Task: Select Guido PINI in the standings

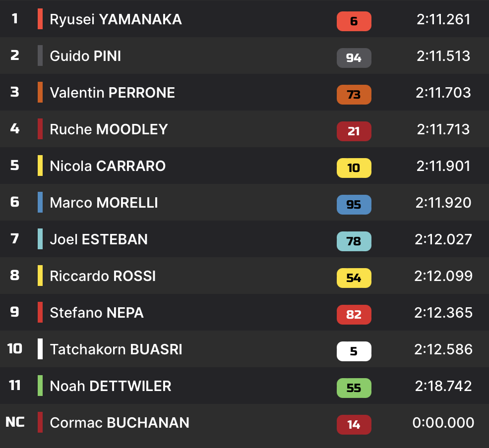Action: coord(85,56)
